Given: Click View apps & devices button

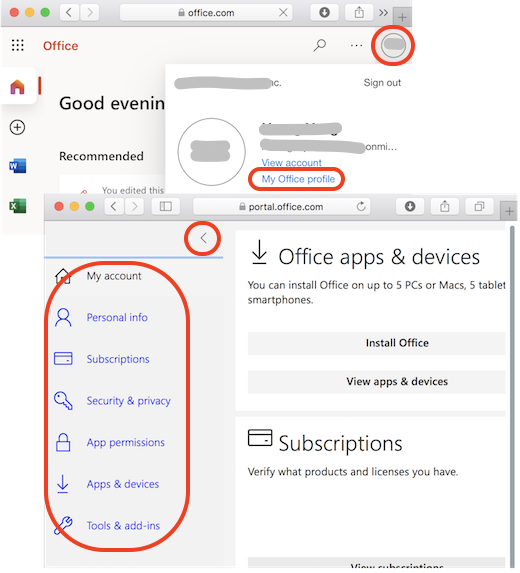Looking at the screenshot, I should [x=376, y=382].
